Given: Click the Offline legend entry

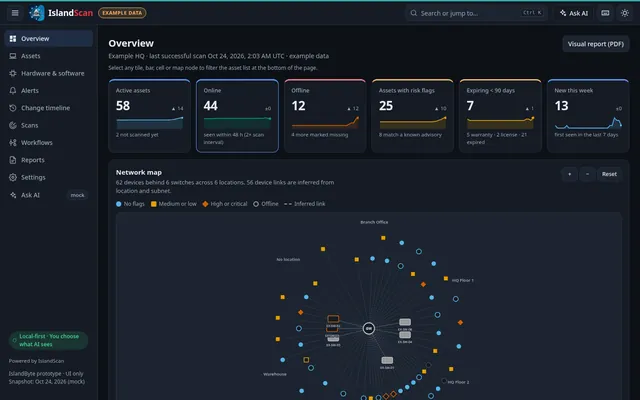Looking at the screenshot, I should pyautogui.click(x=266, y=204).
